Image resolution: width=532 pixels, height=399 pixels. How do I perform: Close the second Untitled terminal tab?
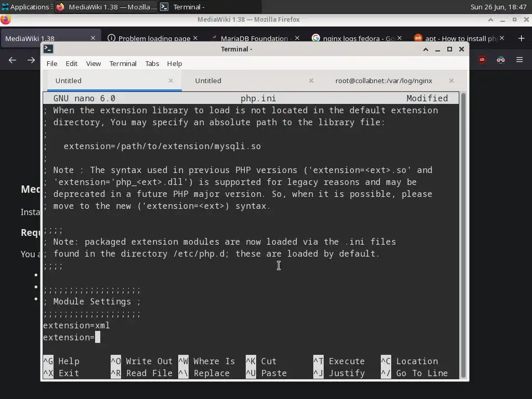pyautogui.click(x=311, y=81)
